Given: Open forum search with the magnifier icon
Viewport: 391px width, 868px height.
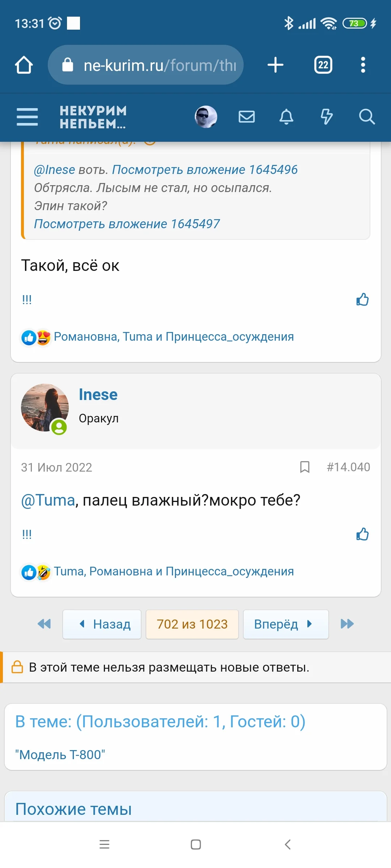Looking at the screenshot, I should [x=367, y=116].
